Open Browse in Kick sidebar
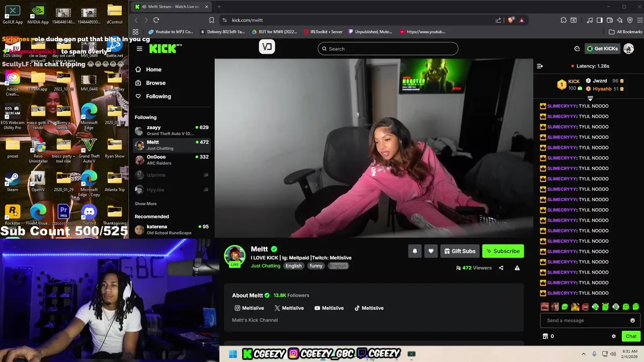The height and width of the screenshot is (362, 644). click(150, 83)
